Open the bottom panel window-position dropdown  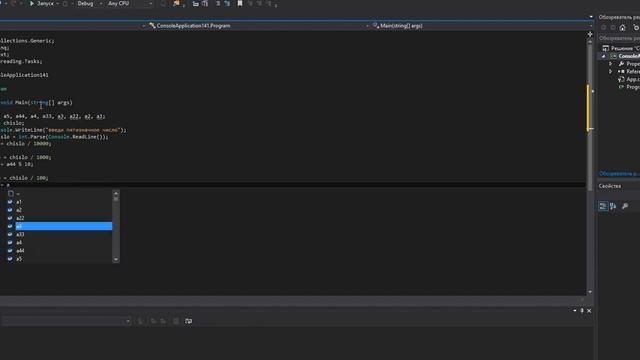[575, 311]
